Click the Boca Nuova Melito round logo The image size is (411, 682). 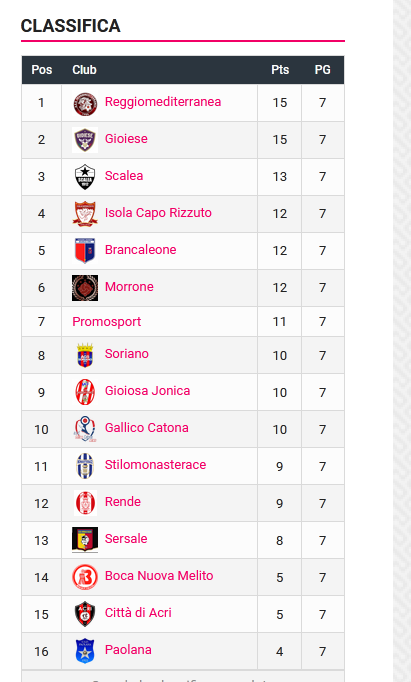coord(85,577)
